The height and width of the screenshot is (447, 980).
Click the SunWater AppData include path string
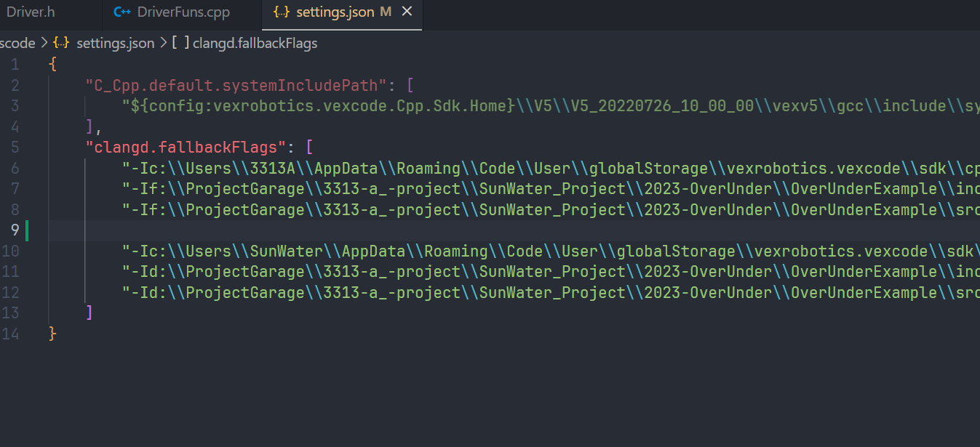(x=550, y=251)
